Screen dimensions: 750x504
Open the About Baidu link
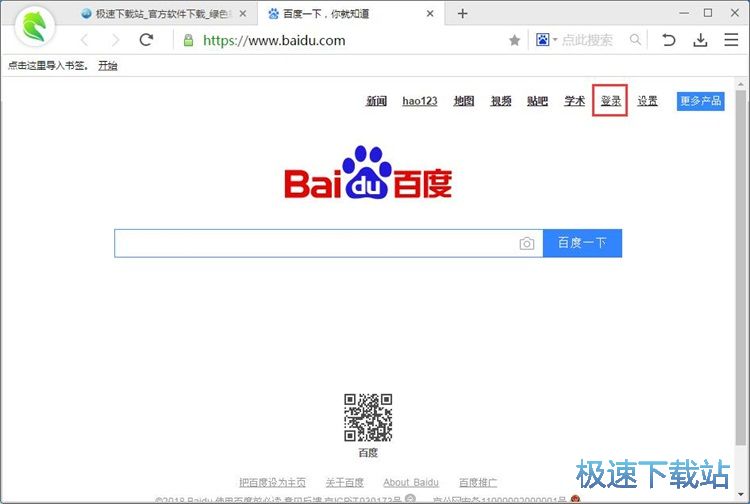(411, 482)
